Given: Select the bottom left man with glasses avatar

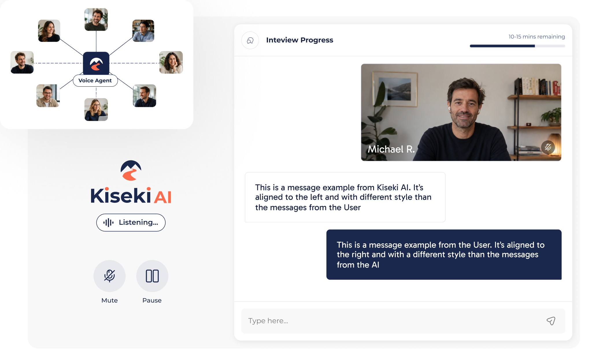Looking at the screenshot, I should click(48, 96).
